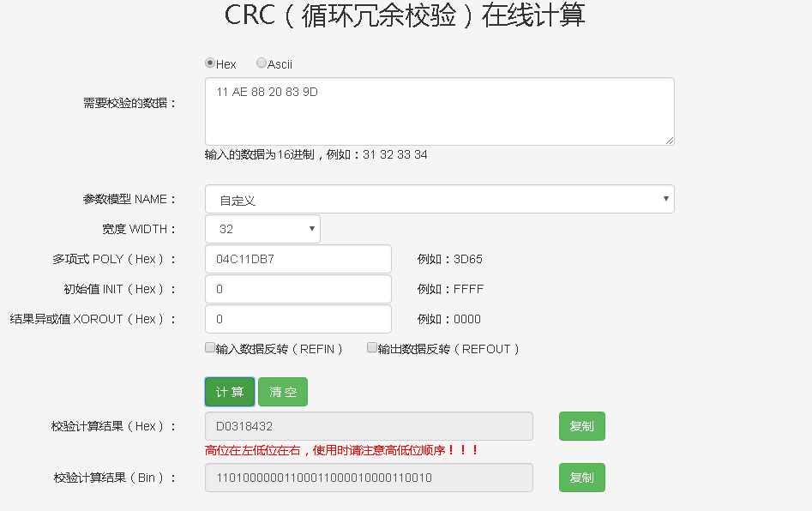This screenshot has width=812, height=511.
Task: Expand the 自定义 model selector
Action: tap(439, 198)
